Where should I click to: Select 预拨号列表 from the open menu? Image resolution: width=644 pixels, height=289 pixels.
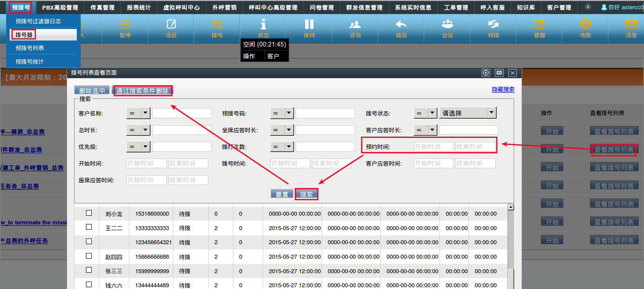pyautogui.click(x=30, y=48)
